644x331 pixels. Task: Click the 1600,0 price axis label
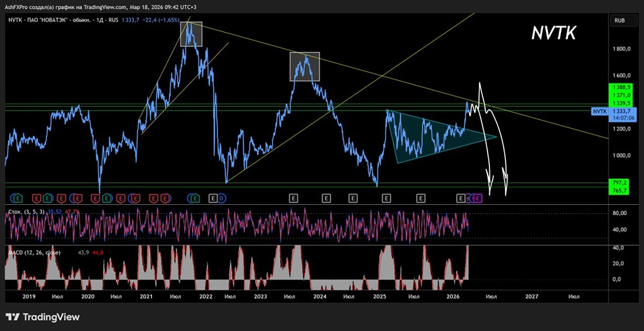(621, 75)
